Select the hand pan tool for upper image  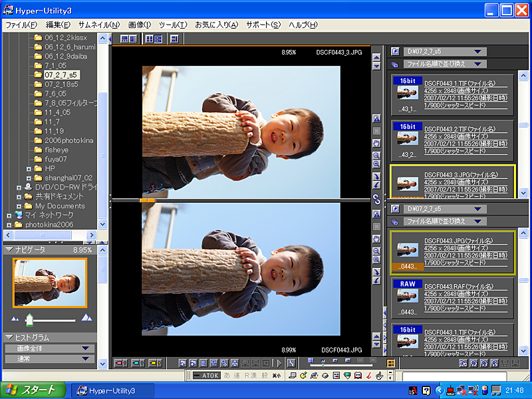[376, 143]
